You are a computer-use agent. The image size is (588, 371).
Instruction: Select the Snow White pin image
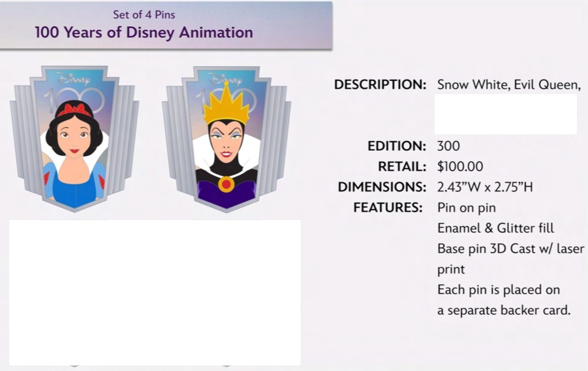(x=74, y=138)
